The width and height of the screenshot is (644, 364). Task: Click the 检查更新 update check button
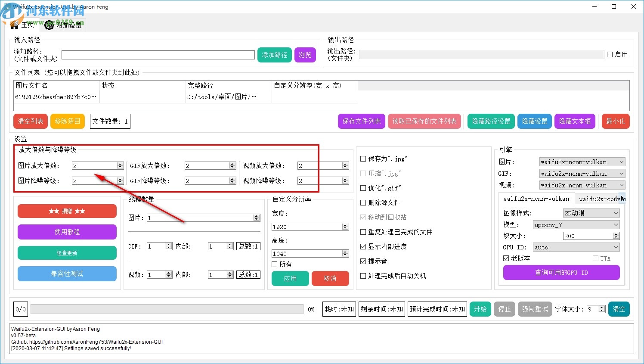click(x=67, y=253)
